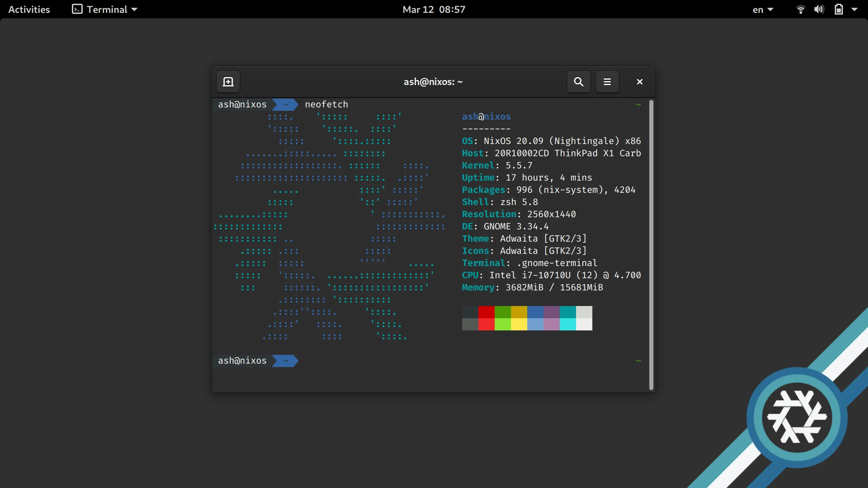
Task: Click the 'DE: GNOME 3.34.4' line
Action: pos(505,226)
